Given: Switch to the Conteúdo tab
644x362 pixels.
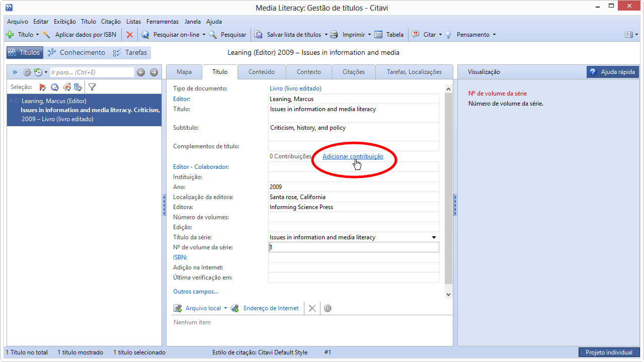Looking at the screenshot, I should 262,72.
